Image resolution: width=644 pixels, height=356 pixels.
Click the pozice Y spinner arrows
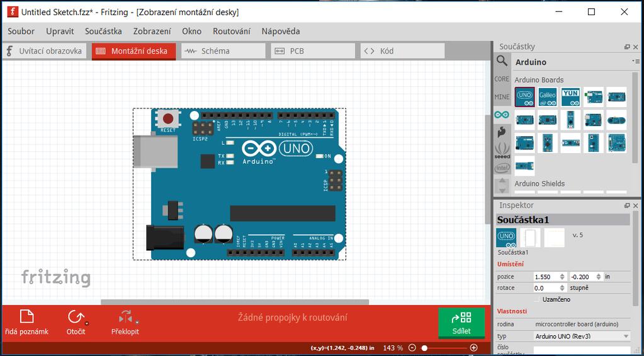point(599,277)
